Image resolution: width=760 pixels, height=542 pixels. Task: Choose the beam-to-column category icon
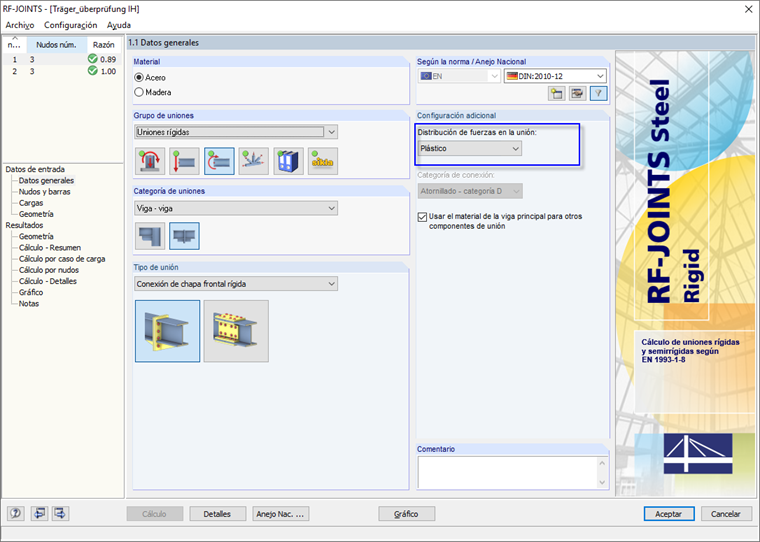point(150,236)
